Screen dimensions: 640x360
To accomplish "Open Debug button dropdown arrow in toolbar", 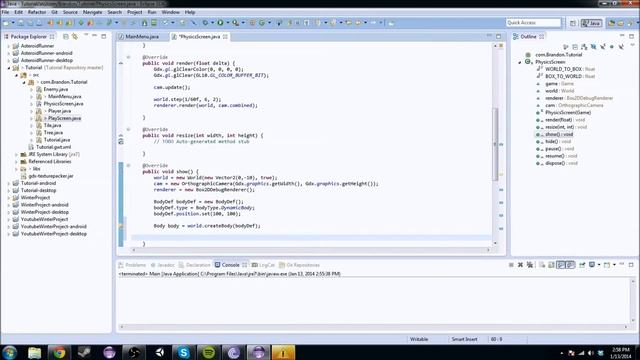I will (212, 23).
